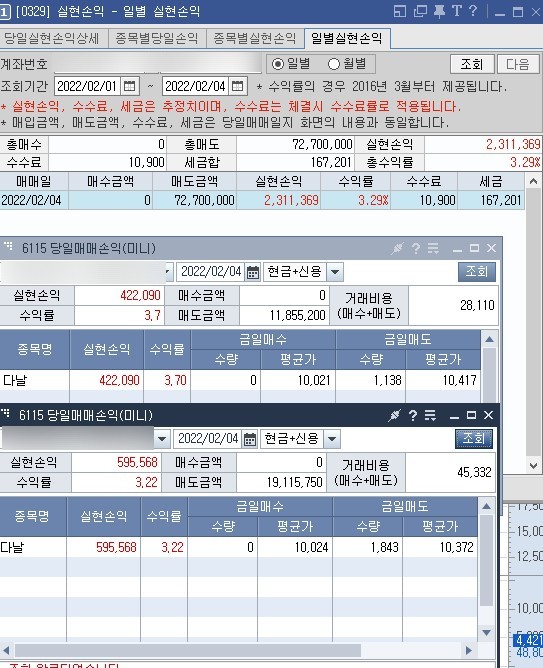Click the 조회 button in the lower 6115 window
This screenshot has width=543, height=668.
tap(474, 439)
